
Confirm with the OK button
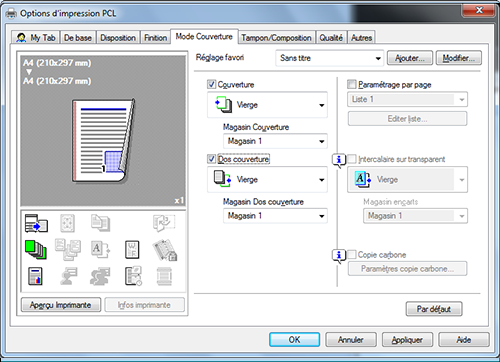(294, 340)
